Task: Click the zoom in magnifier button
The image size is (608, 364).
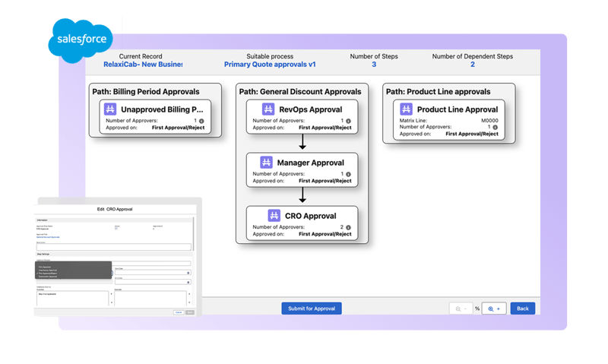Action: 494,309
